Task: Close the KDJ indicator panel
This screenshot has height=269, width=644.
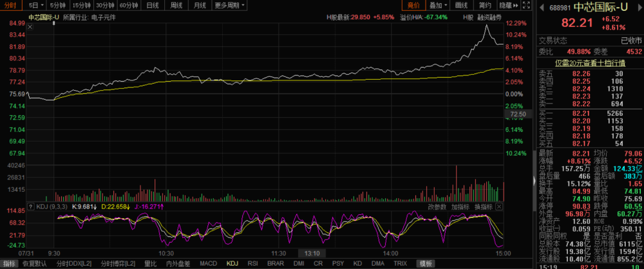Action: (499, 207)
